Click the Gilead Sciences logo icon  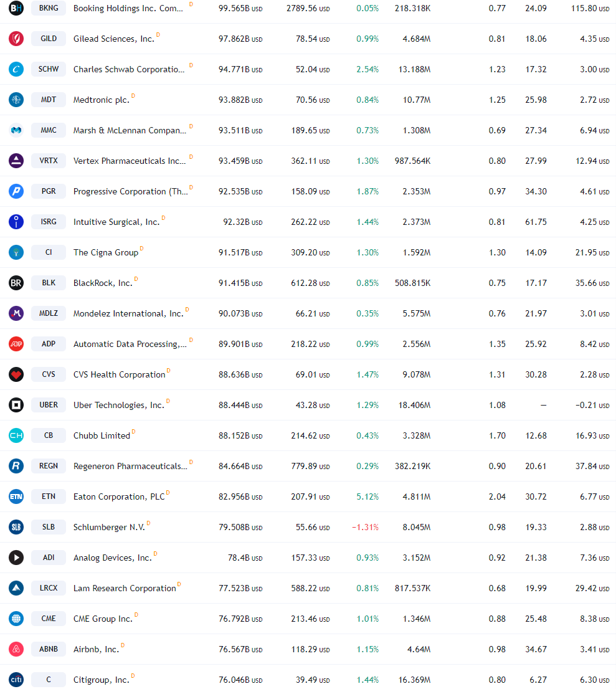[x=16, y=39]
